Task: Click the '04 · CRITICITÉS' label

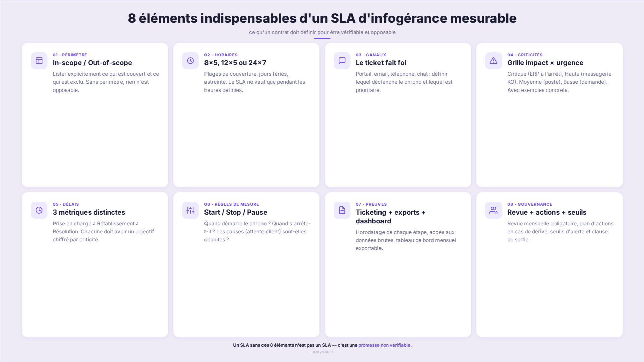Action: (525, 55)
